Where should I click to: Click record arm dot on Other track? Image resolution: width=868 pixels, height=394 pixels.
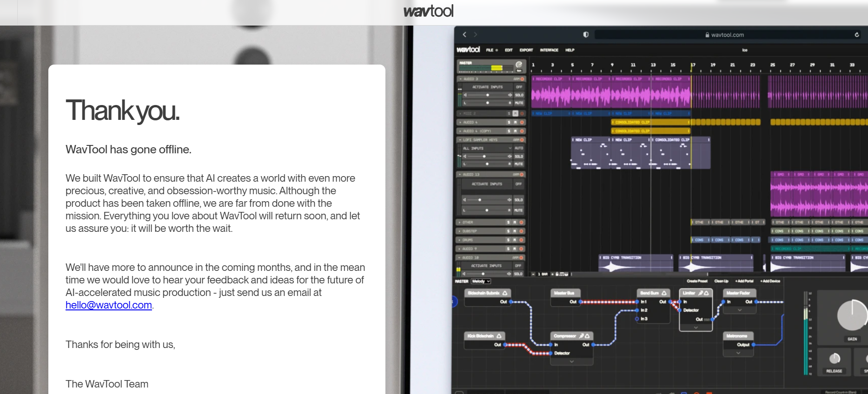click(x=522, y=223)
